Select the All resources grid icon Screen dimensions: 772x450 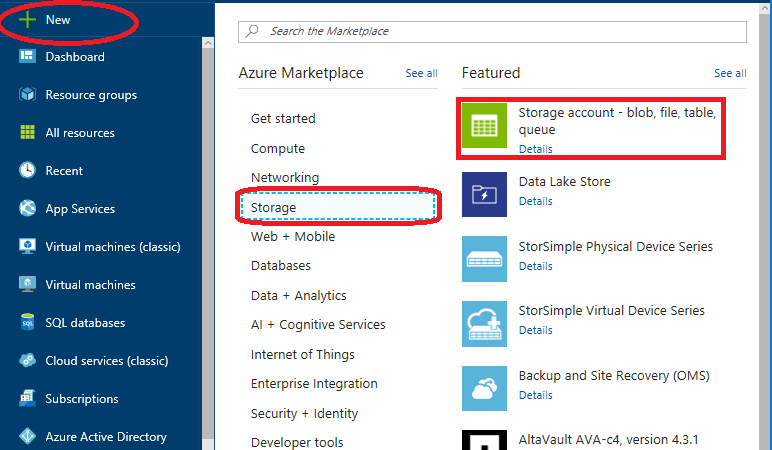pyautogui.click(x=27, y=132)
